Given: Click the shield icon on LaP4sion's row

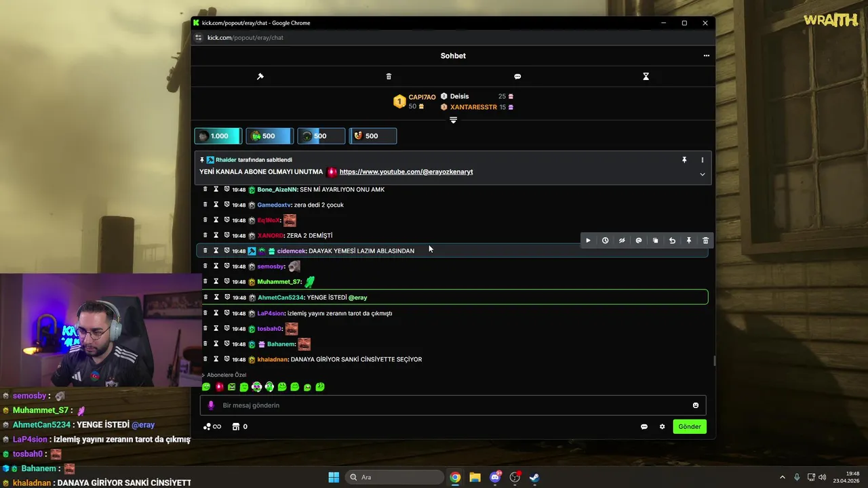Looking at the screenshot, I should (x=227, y=313).
